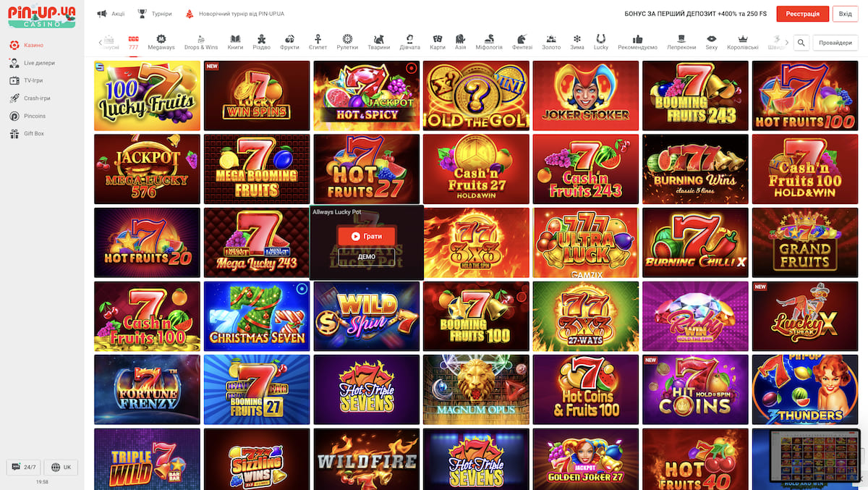Open Crash-ігри from the sidebar
This screenshot has height=490, width=868.
pos(36,98)
